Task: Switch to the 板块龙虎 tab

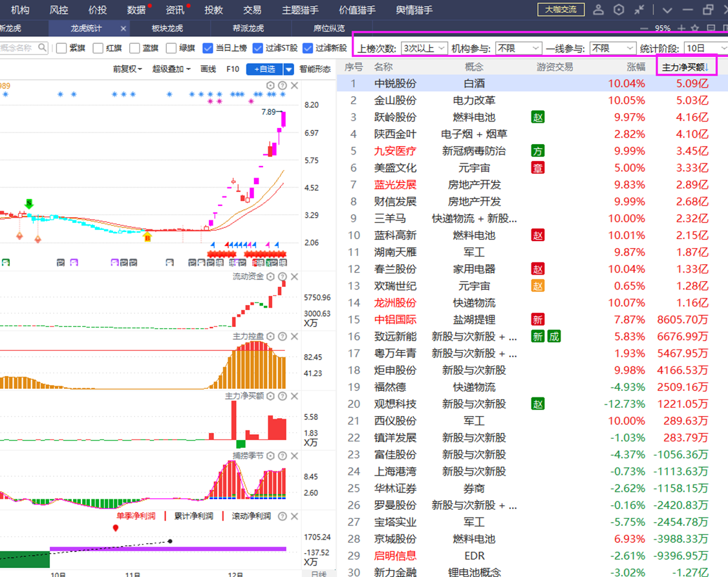Action: 167,28
